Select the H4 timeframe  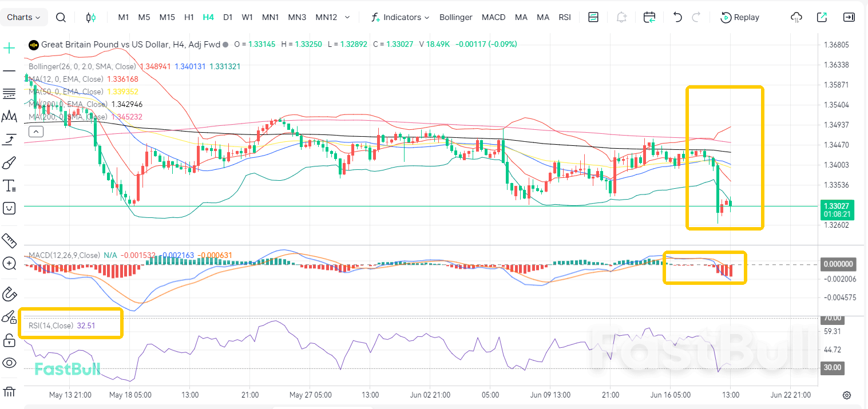point(208,17)
